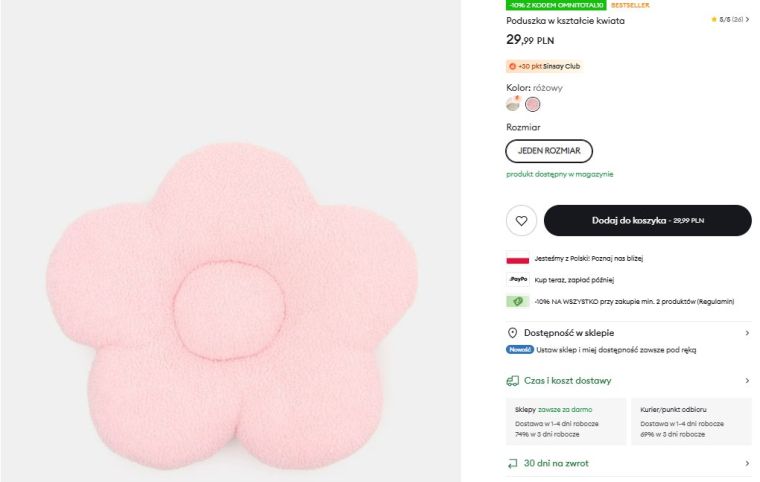Image resolution: width=760 pixels, height=482 pixels.
Task: Click the yellow rating star icon
Action: click(714, 19)
